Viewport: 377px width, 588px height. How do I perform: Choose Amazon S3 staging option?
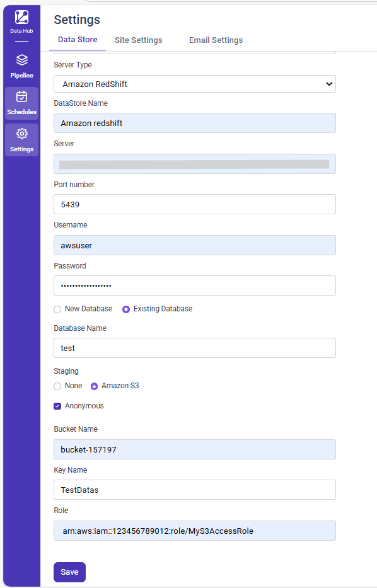[x=94, y=386]
